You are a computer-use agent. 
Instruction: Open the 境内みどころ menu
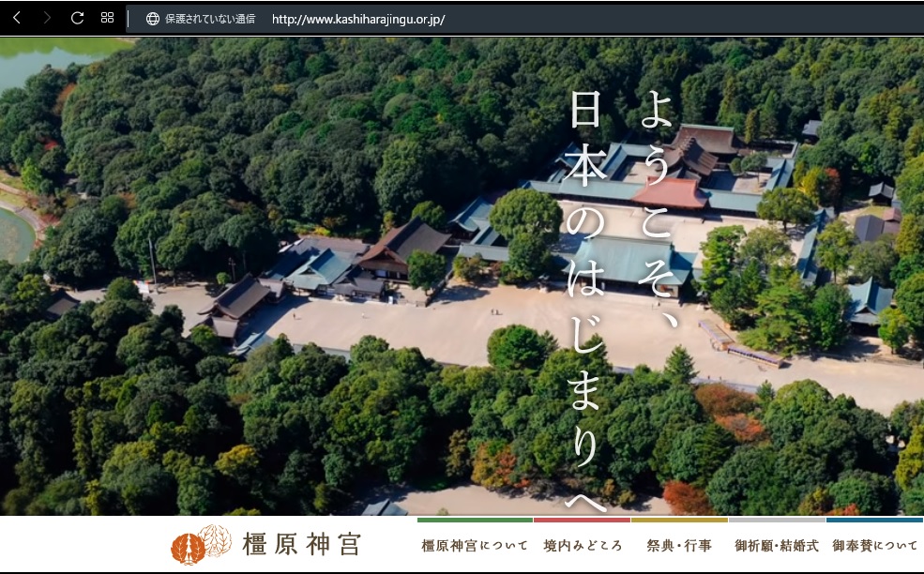pyautogui.click(x=583, y=546)
